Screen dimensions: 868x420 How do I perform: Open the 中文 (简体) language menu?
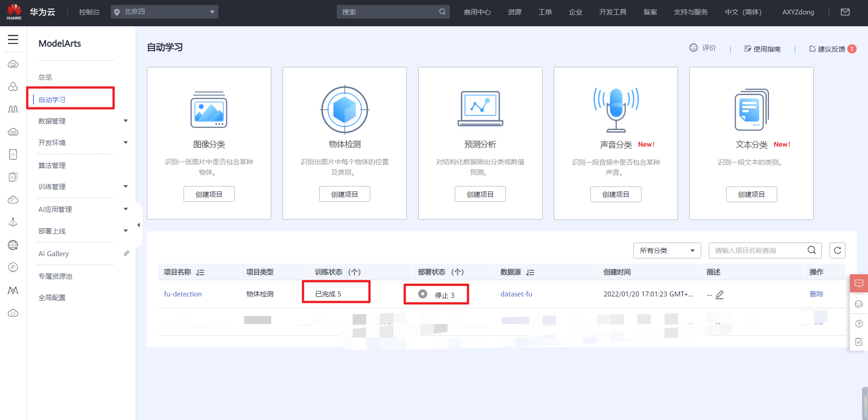[x=743, y=12]
